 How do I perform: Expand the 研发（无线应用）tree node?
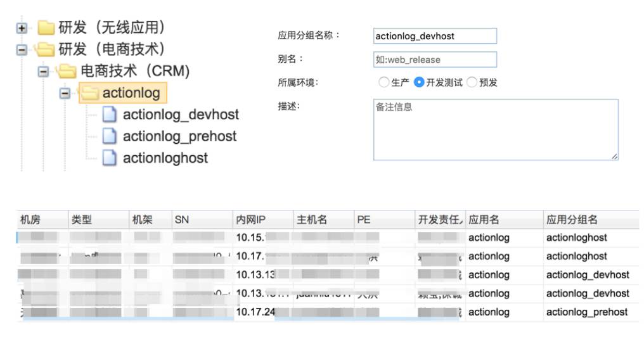[22, 28]
